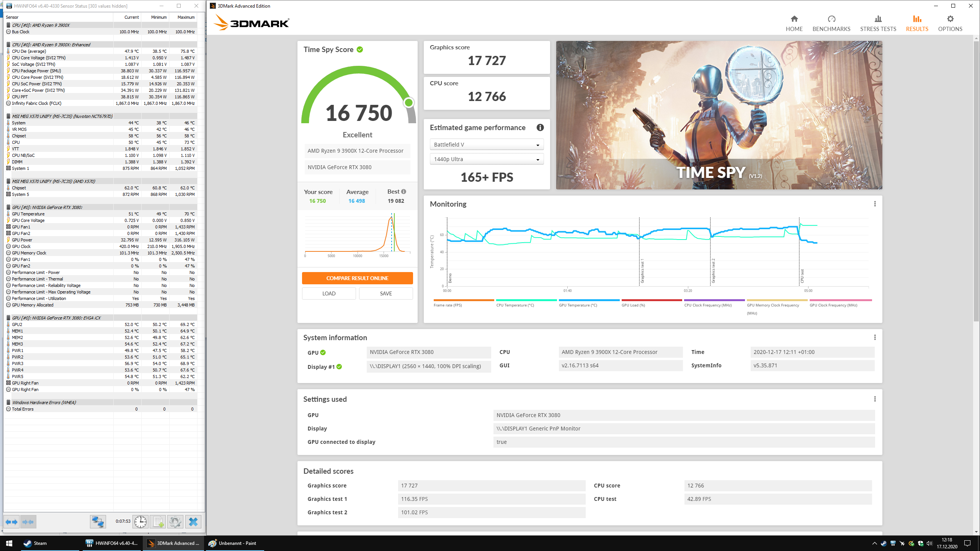
Task: Click HWiNFO remote network monitoring icon
Action: 98,522
